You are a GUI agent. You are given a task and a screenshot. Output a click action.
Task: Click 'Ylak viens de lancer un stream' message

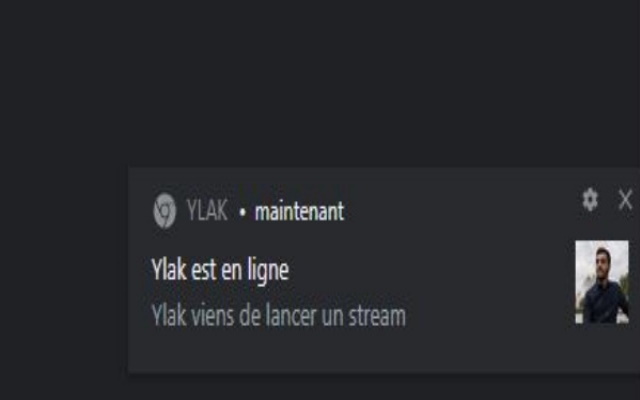tap(278, 316)
